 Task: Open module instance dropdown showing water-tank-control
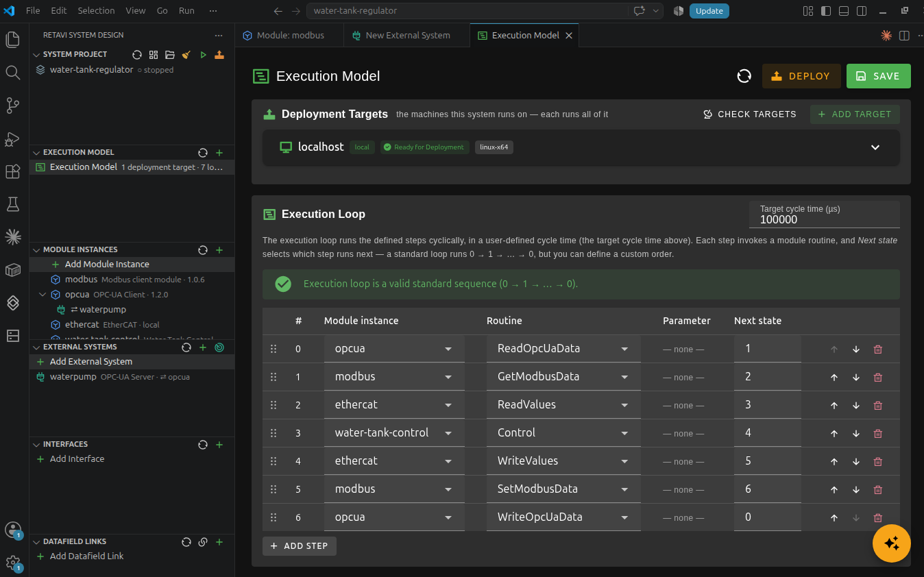point(394,433)
